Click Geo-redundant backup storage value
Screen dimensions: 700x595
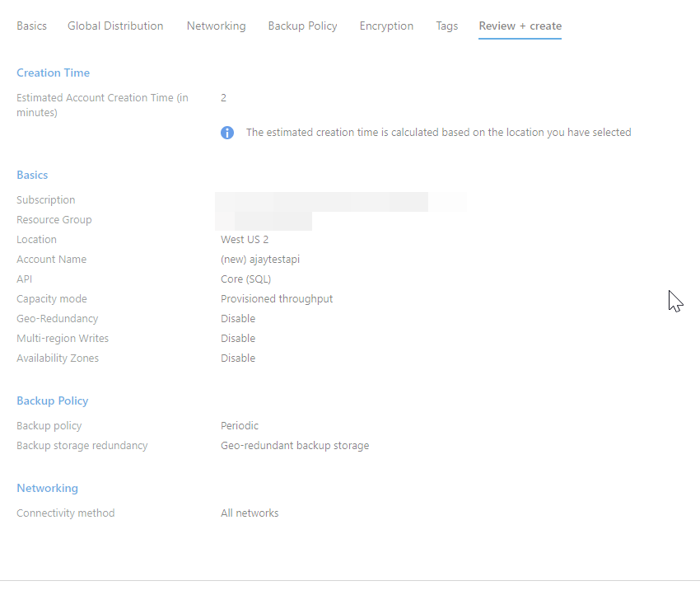pos(295,445)
